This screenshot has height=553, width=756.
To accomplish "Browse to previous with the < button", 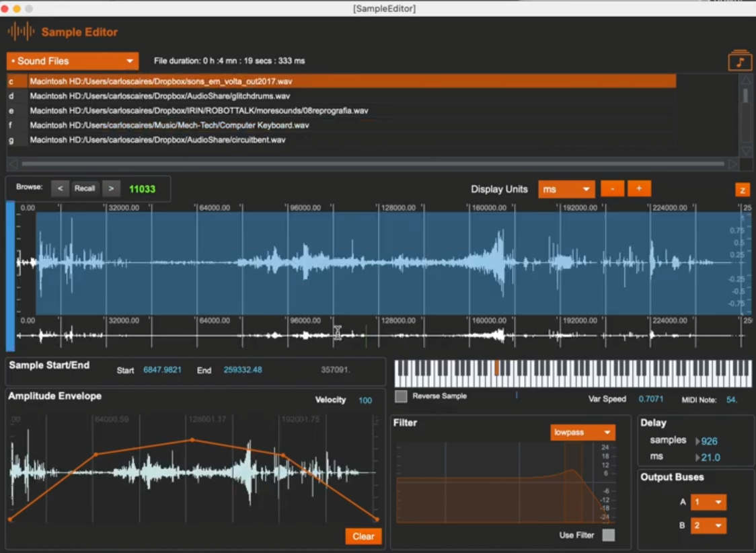I will tap(60, 188).
